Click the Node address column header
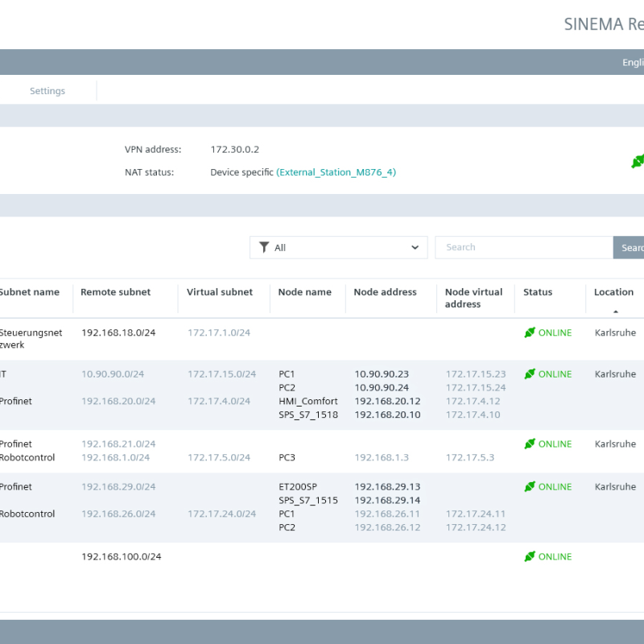 [385, 292]
